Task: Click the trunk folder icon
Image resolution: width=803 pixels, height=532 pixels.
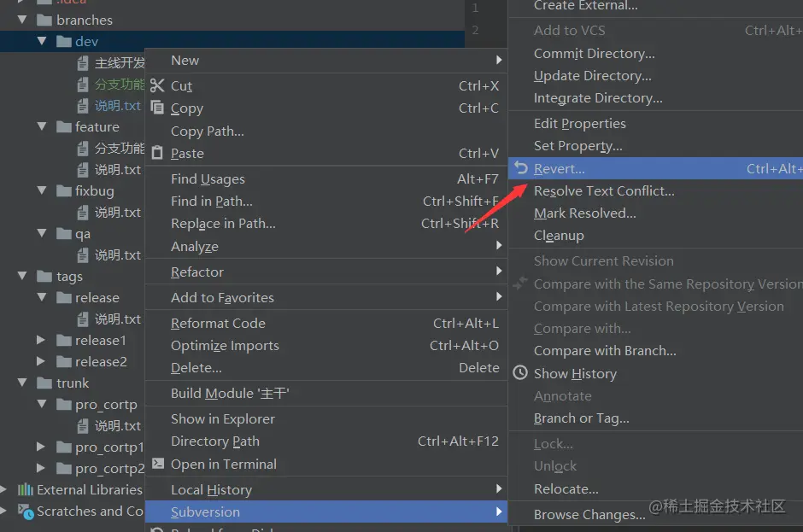Action: (x=44, y=383)
